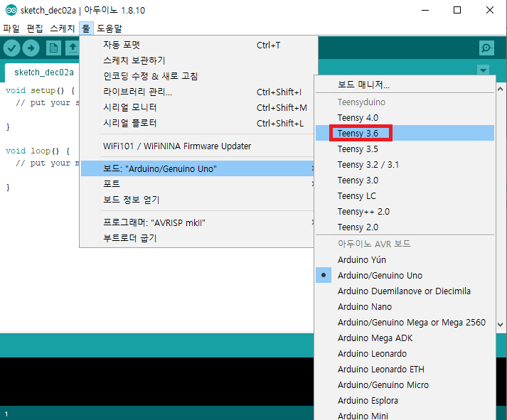Click WiFi101 / WiFiNINA Firmware Updater
507x420 pixels.
(197, 146)
